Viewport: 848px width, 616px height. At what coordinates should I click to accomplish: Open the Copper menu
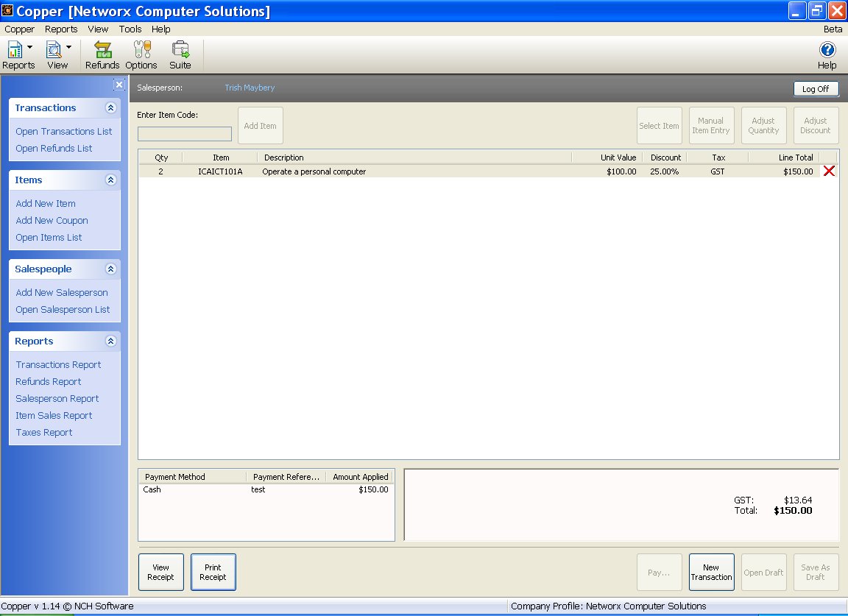[x=18, y=29]
